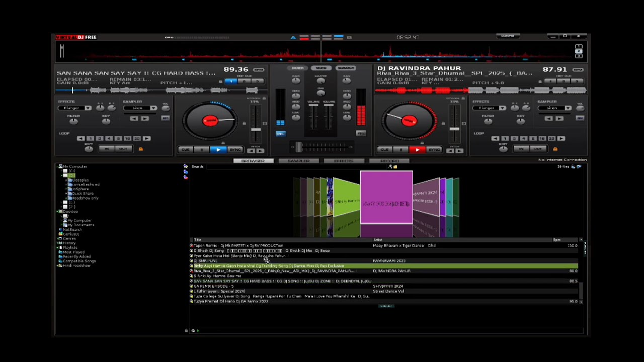The width and height of the screenshot is (644, 362).
Task: Click the left deck Filter knob
Action: pos(73,121)
